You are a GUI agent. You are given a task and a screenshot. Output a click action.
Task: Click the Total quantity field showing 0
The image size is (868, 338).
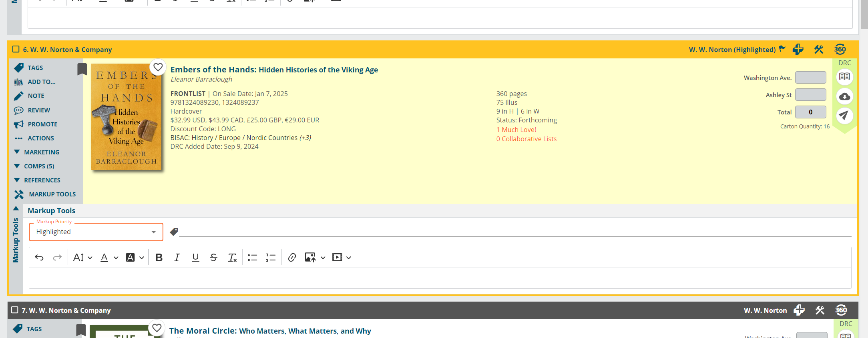pyautogui.click(x=810, y=112)
